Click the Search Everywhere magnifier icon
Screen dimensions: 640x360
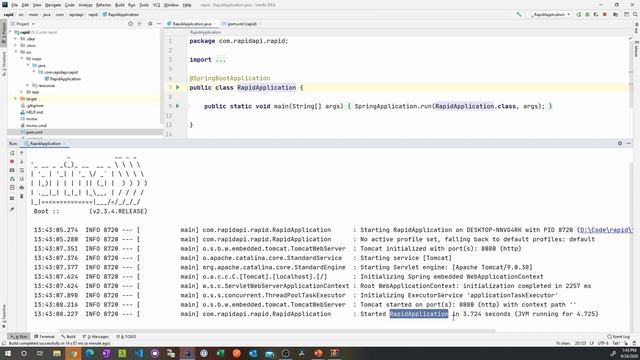pos(635,14)
